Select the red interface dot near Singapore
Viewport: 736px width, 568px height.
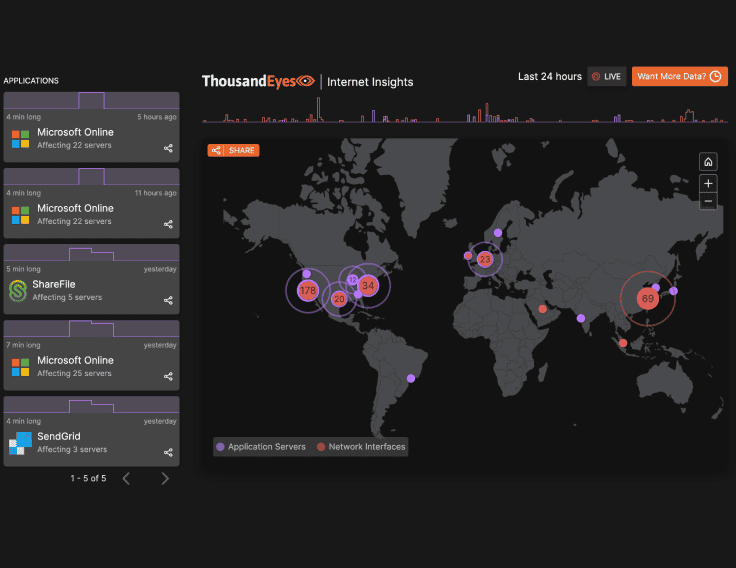click(x=623, y=343)
